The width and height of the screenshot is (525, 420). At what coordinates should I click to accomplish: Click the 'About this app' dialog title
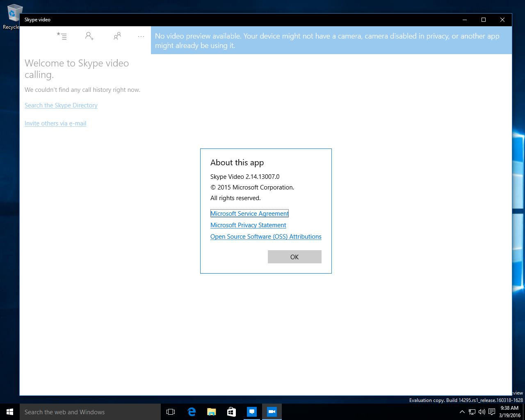click(237, 162)
